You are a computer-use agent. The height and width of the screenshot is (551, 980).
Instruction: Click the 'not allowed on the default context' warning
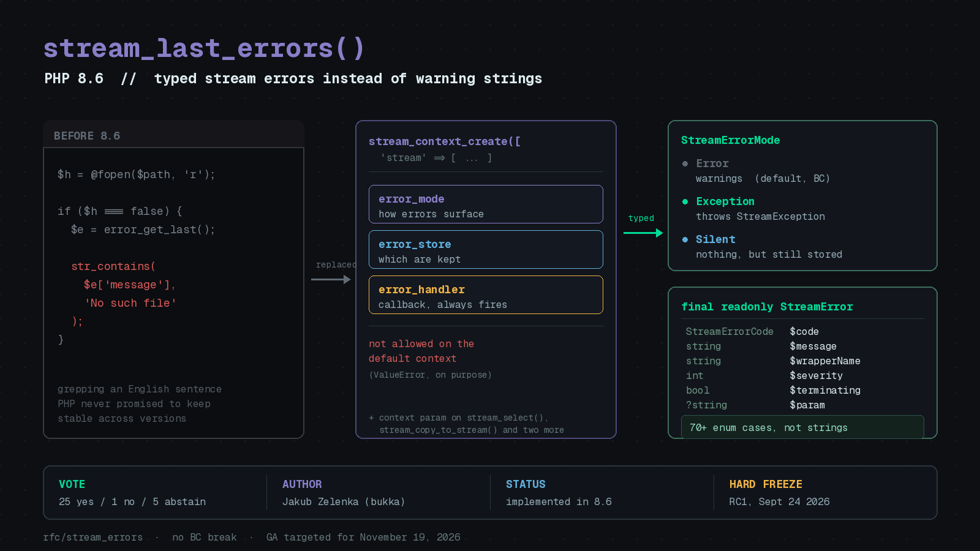[421, 351]
